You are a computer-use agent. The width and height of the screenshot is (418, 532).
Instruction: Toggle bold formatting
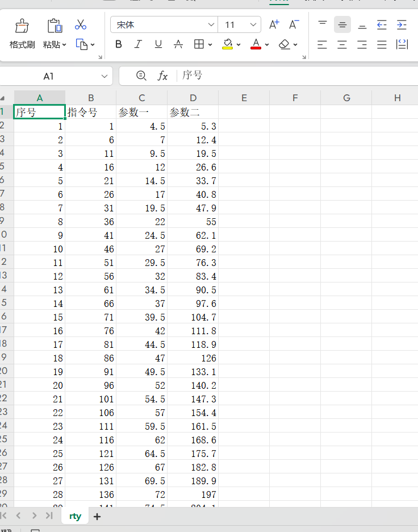tap(119, 44)
